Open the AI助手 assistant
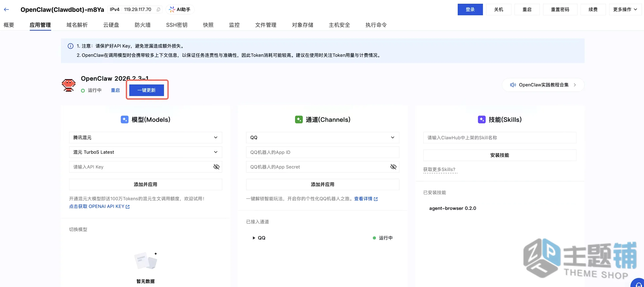Screen dimensions: 644x287 tap(180, 9)
